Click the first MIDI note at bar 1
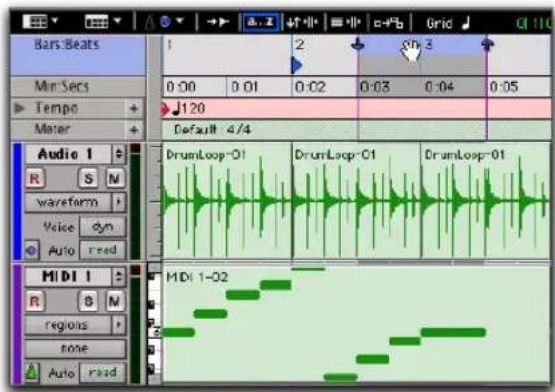555x392 pixels. click(x=178, y=332)
